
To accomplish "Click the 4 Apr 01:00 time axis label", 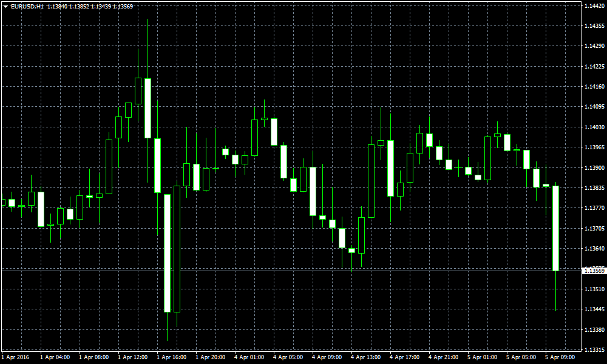I will 249,357.
